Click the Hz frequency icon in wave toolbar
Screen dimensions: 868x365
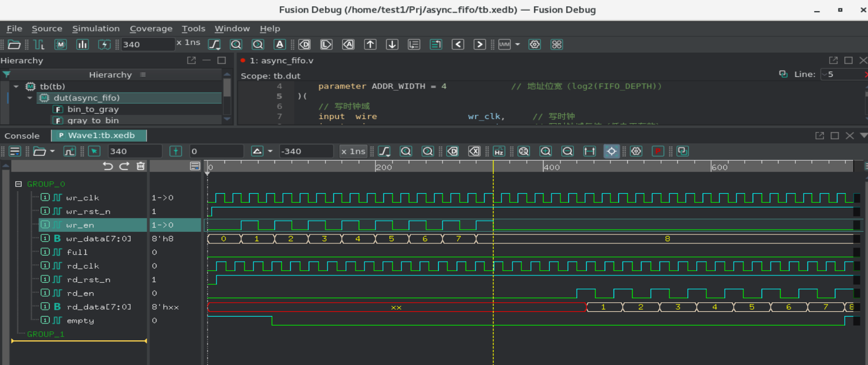tap(499, 152)
